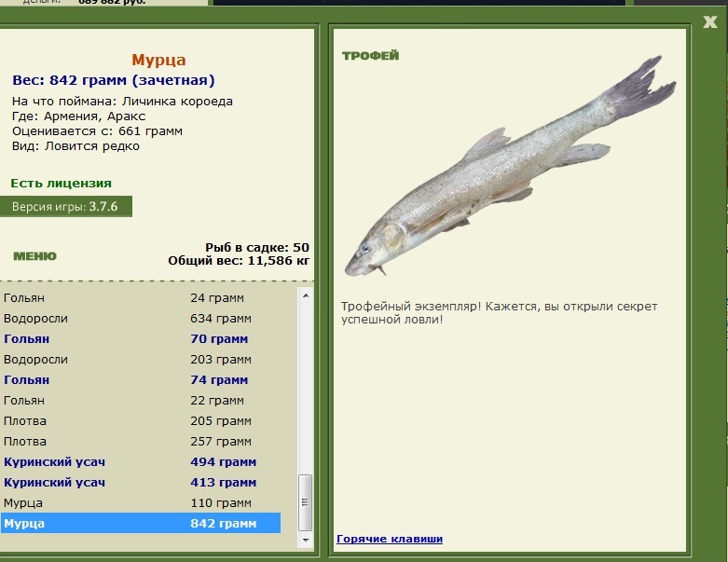Image resolution: width=728 pixels, height=562 pixels.
Task: Click the Версия игры: 3.7.6 badge
Action: [66, 207]
